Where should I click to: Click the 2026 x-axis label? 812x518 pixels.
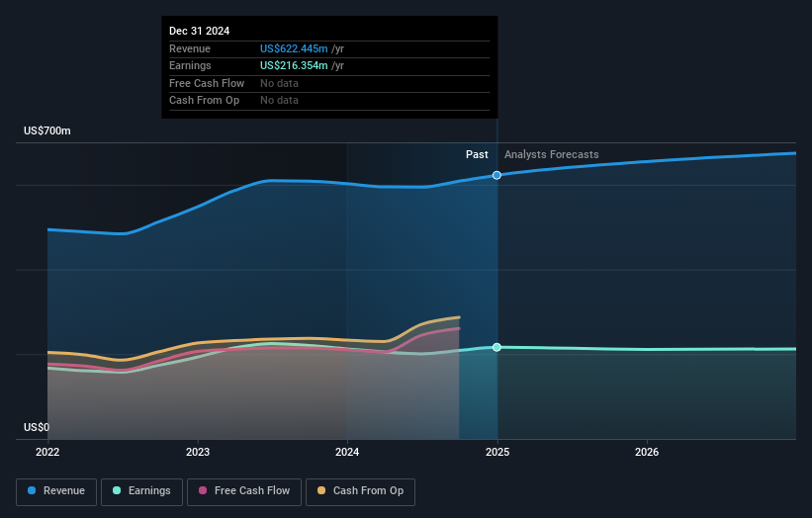click(x=647, y=453)
